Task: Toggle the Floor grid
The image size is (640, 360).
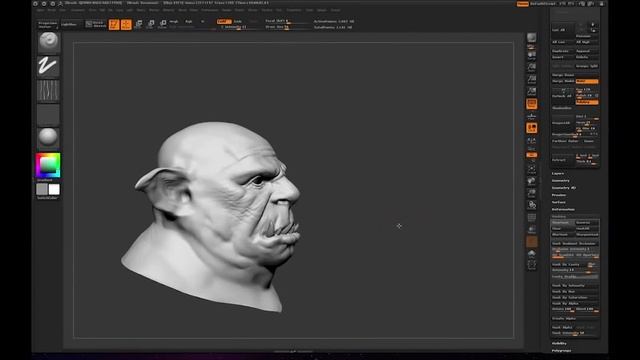Action: [x=531, y=116]
